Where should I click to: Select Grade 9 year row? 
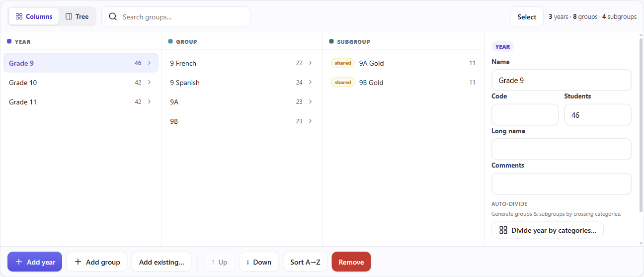pos(81,63)
